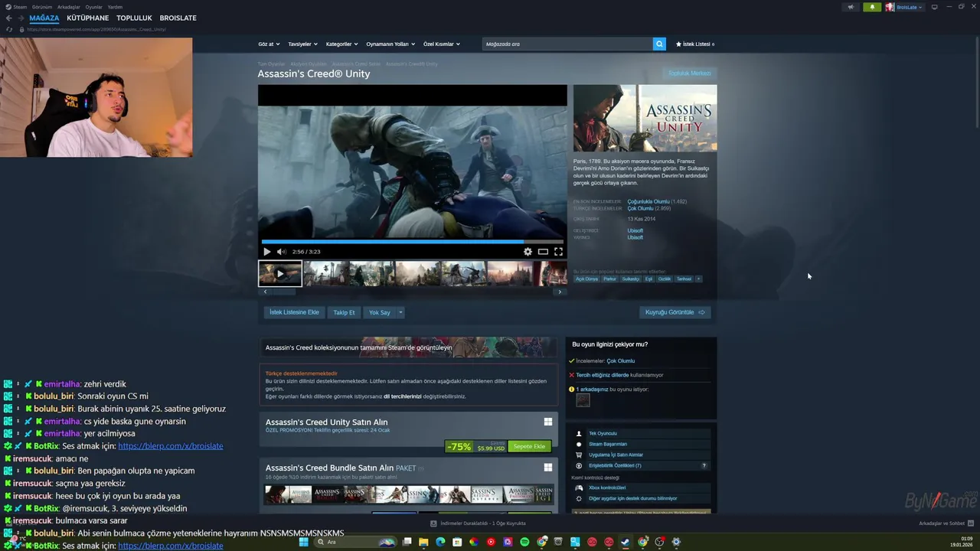The width and height of the screenshot is (980, 551).
Task: Open the Oyunlar menu
Action: tap(93, 7)
